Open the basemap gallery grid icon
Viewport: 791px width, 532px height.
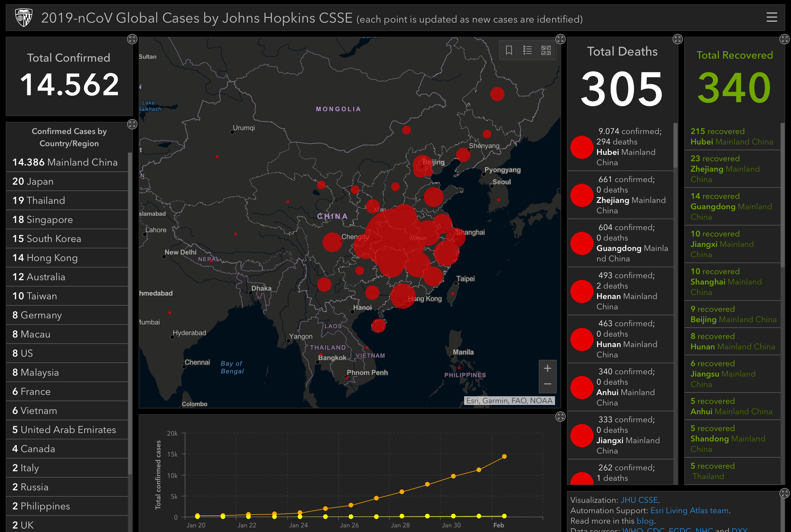pos(546,50)
